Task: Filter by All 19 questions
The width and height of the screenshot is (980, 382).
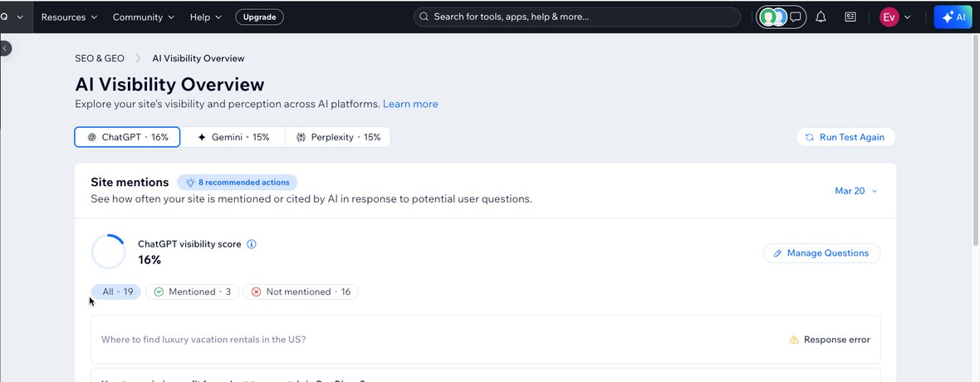Action: tap(116, 292)
